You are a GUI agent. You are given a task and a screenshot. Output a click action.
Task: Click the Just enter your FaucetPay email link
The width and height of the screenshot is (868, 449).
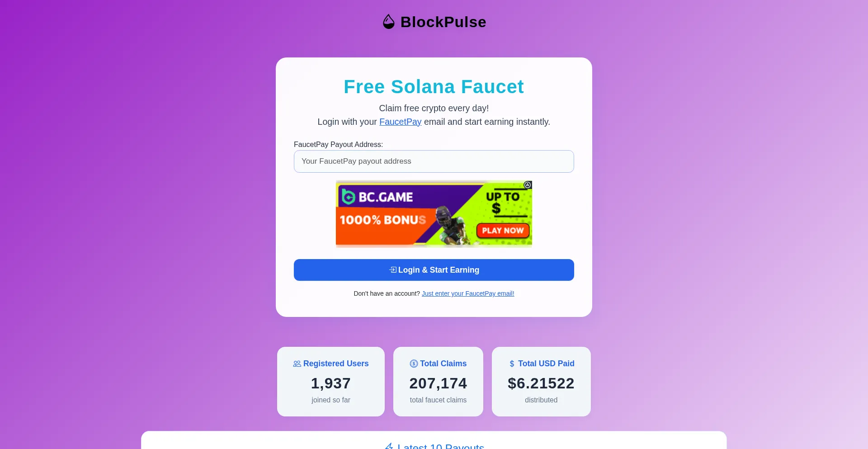[x=468, y=293]
